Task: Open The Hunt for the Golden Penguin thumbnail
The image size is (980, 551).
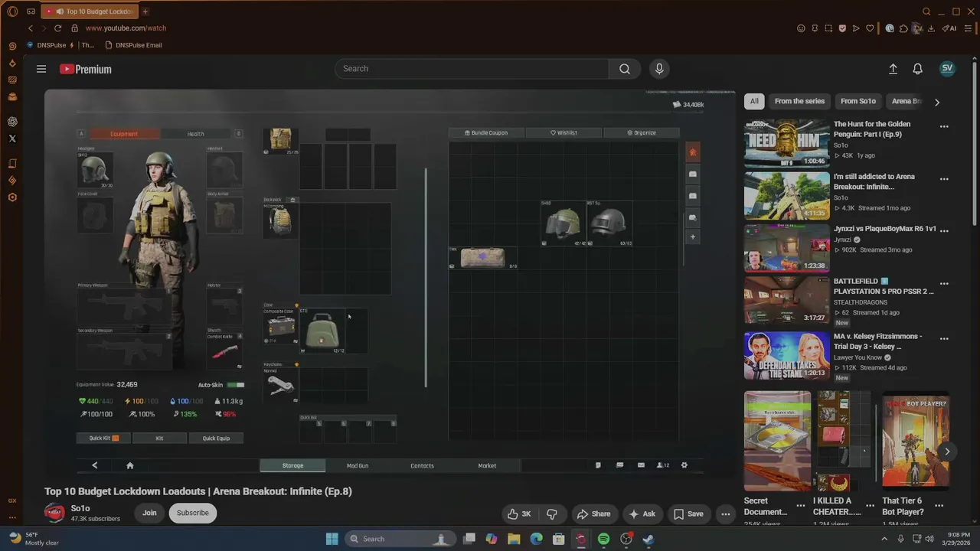Action: [x=787, y=143]
